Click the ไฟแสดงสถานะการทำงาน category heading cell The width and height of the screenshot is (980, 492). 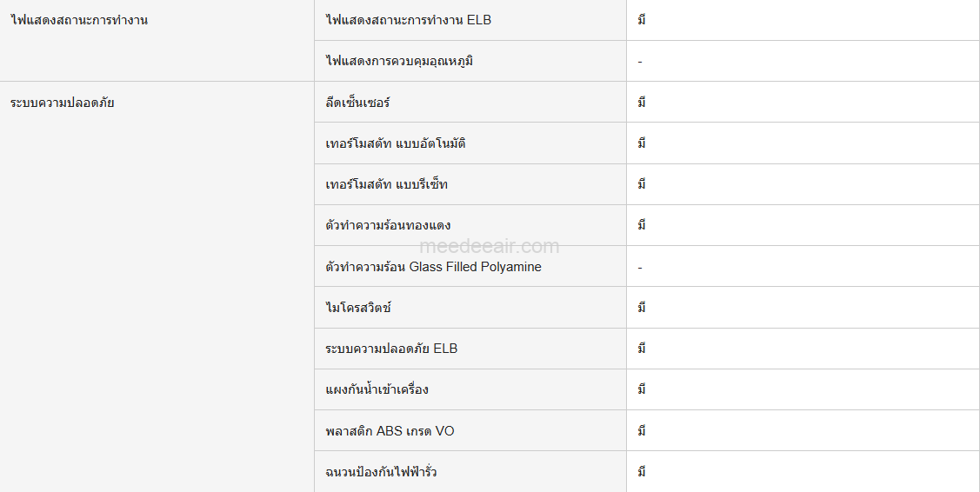(79, 20)
